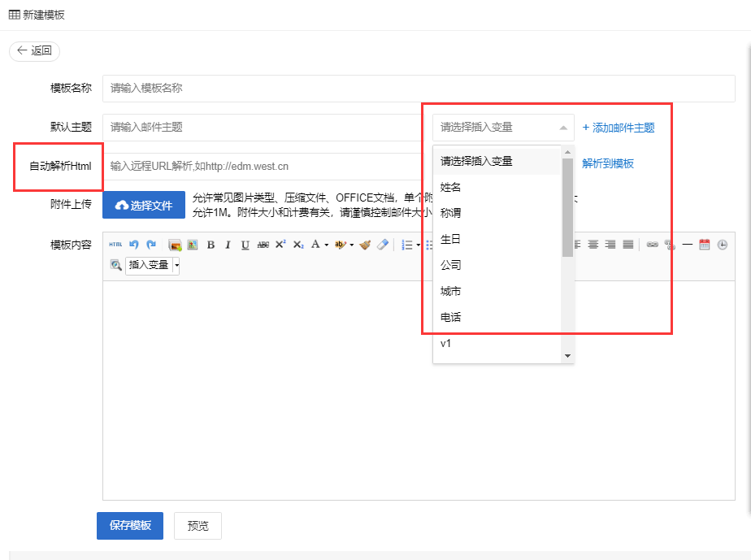Click the eraser clear-formatting icon
This screenshot has width=751, height=560.
[x=383, y=245]
